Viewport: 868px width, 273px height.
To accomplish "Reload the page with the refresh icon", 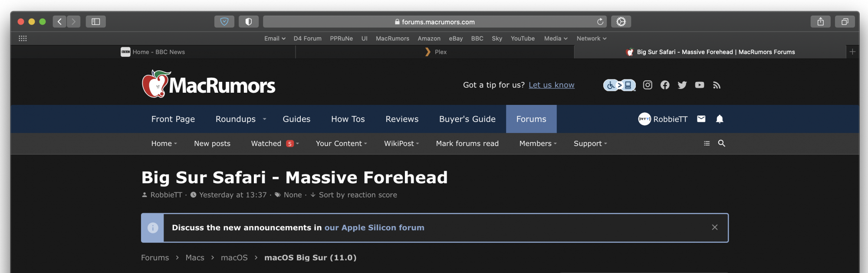I will pos(600,22).
